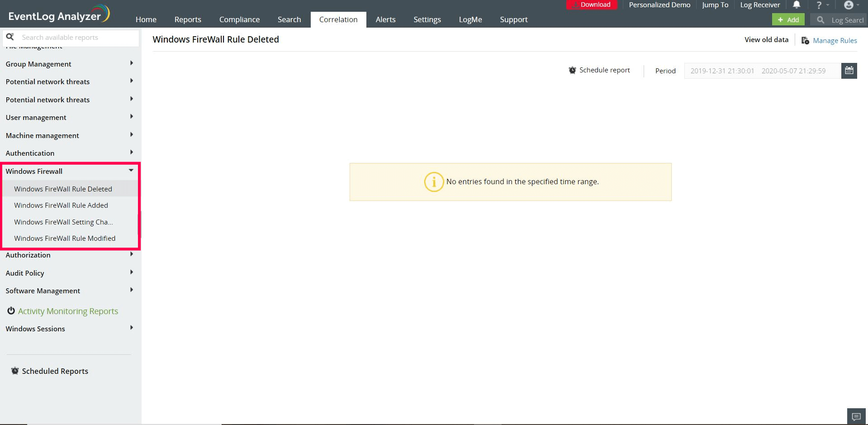Click the Audit Policy category label
The width and height of the screenshot is (868, 425).
25,273
